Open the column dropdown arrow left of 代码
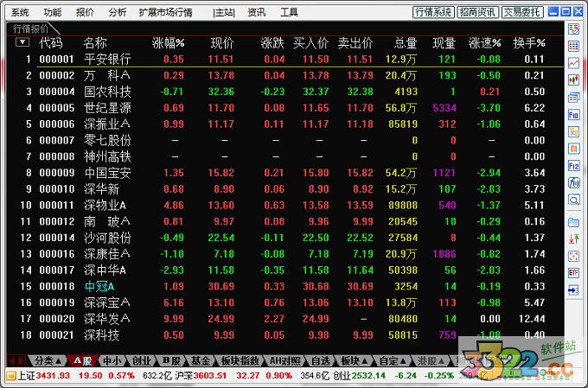This screenshot has height=388, width=588. (22, 42)
